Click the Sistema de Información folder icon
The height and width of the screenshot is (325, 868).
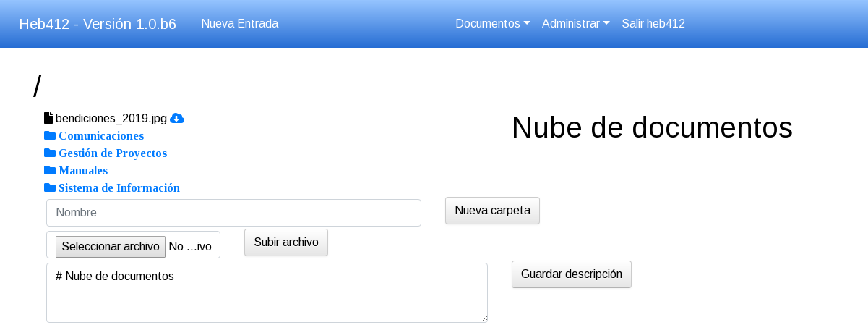tap(50, 187)
